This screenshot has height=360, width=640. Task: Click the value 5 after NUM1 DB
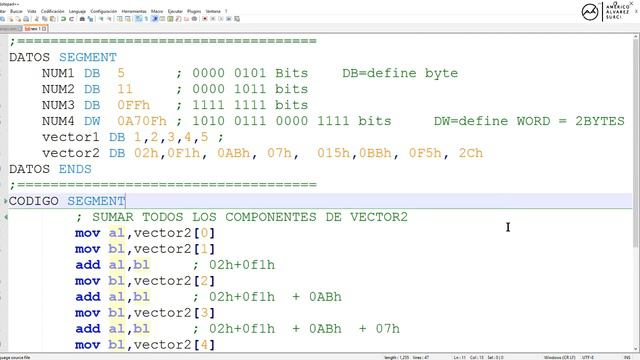[x=121, y=73]
